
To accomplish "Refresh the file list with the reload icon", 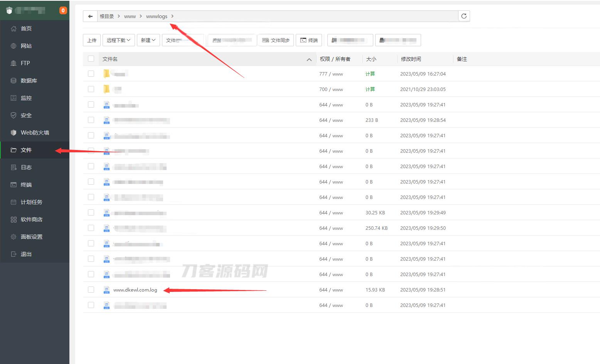I will [x=464, y=16].
